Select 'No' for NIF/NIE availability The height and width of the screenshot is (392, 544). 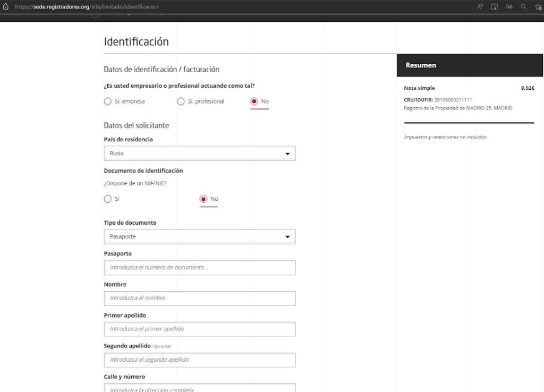(203, 199)
